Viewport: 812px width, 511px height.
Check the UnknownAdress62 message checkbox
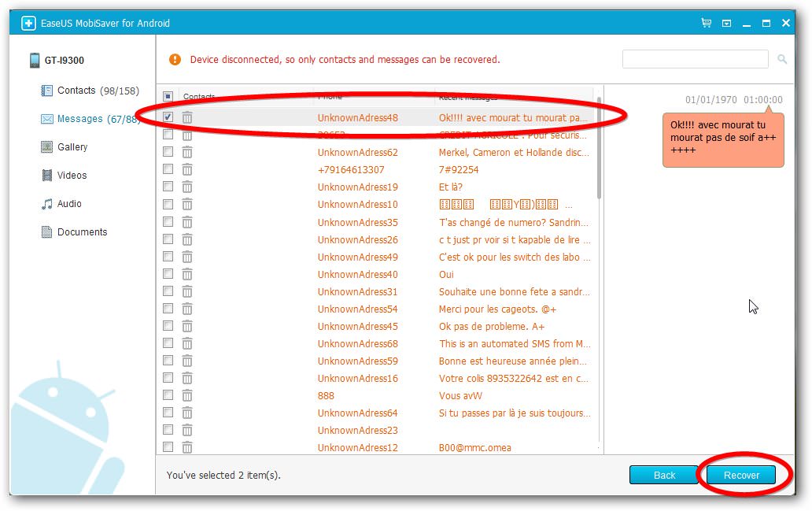[x=168, y=152]
